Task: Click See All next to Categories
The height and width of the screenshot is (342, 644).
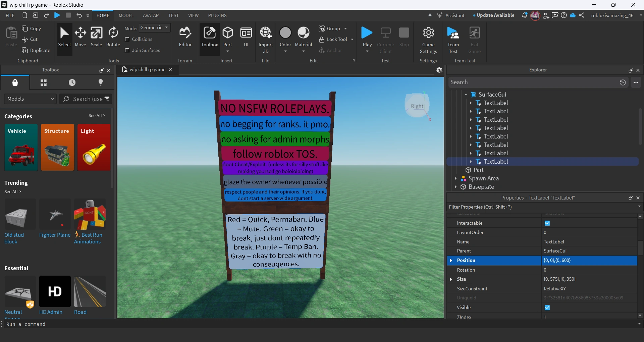Action: coord(97,115)
